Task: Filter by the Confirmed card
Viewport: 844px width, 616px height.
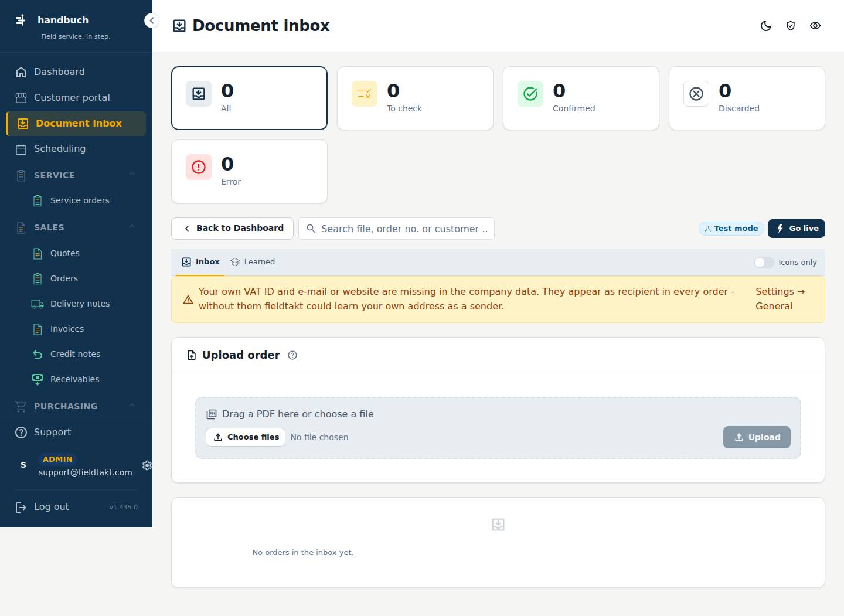Action: click(581, 98)
